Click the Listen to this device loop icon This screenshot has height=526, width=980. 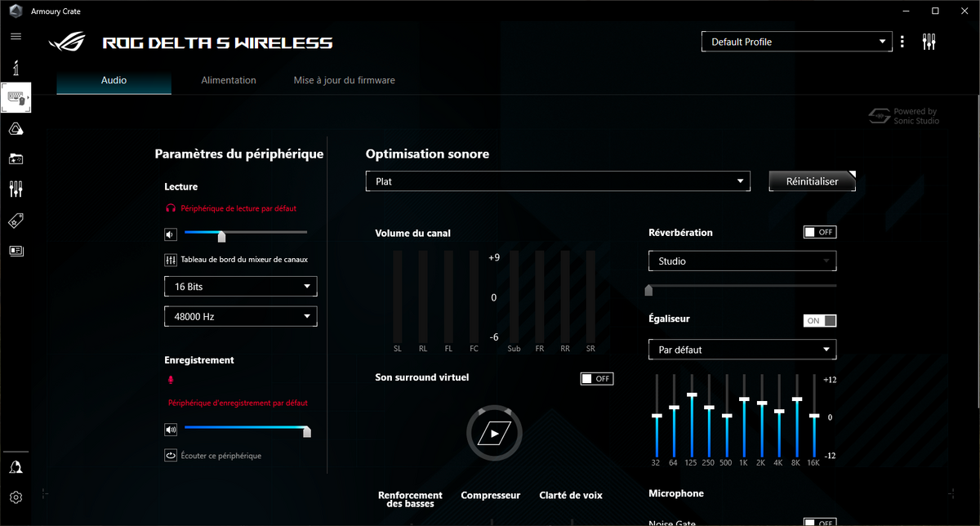tap(171, 456)
